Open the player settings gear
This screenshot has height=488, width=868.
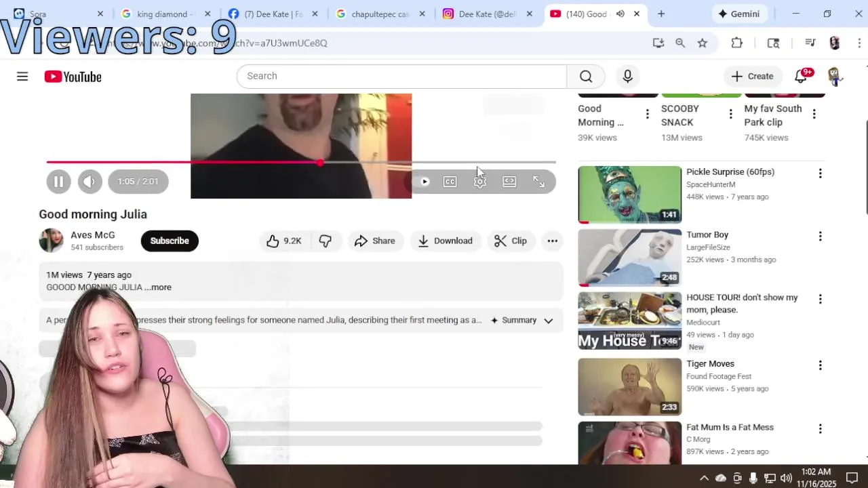tap(479, 182)
